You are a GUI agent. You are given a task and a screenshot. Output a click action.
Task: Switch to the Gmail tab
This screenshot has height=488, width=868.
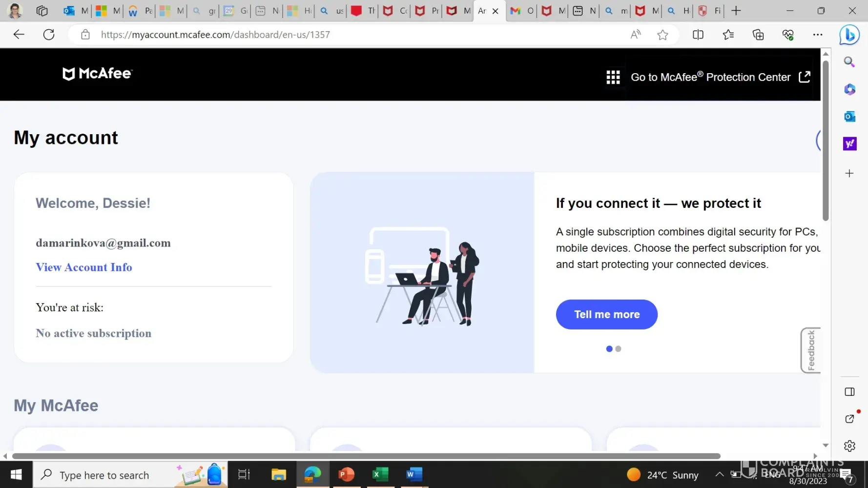coord(522,11)
